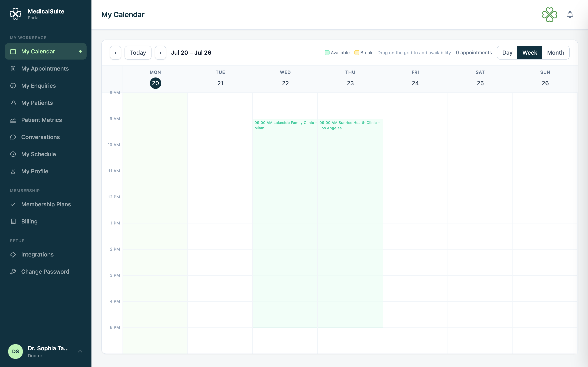Open the Lakeside Family Clinic Miami slot
The height and width of the screenshot is (367, 588).
click(285, 223)
